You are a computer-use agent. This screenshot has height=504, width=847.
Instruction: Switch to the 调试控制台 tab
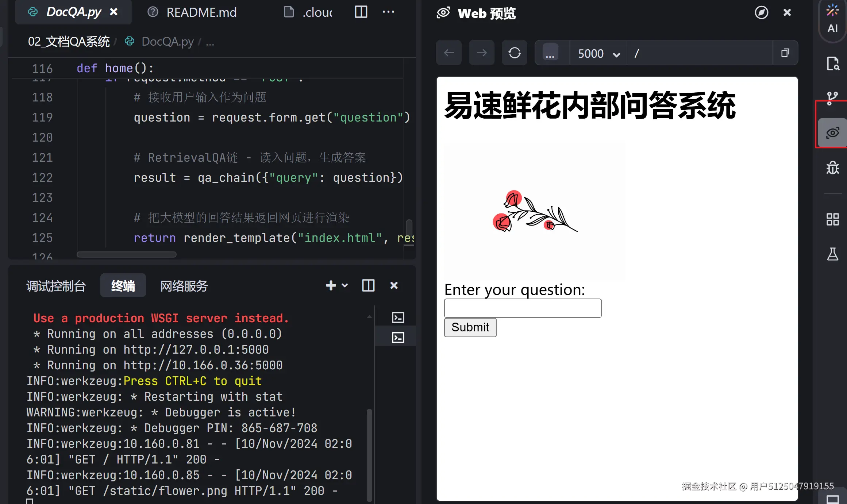[56, 286]
